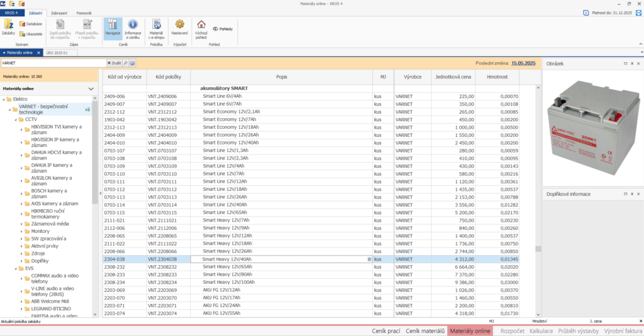Click the Zrušit search button

pyautogui.click(x=114, y=63)
